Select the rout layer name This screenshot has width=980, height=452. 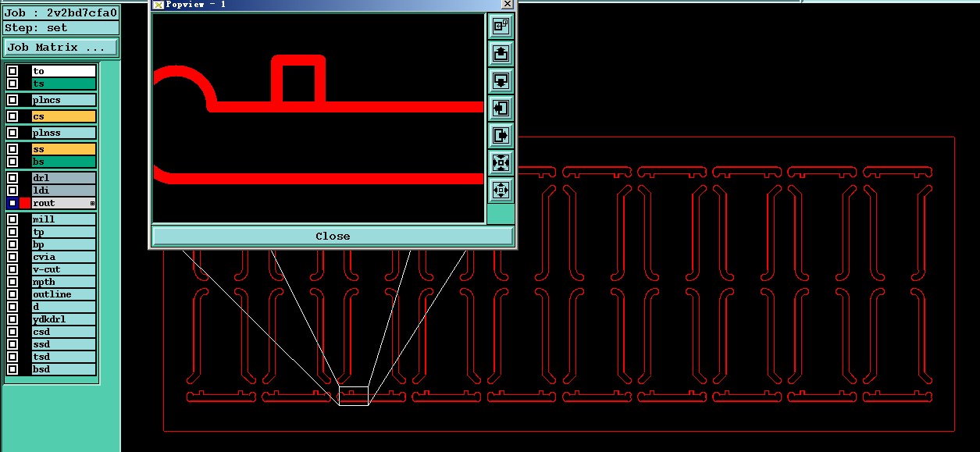click(x=64, y=203)
